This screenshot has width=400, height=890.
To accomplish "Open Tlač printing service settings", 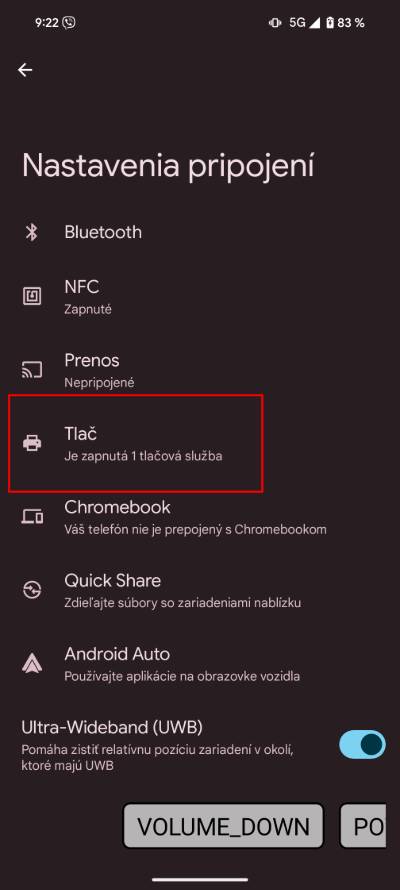I will 200,443.
